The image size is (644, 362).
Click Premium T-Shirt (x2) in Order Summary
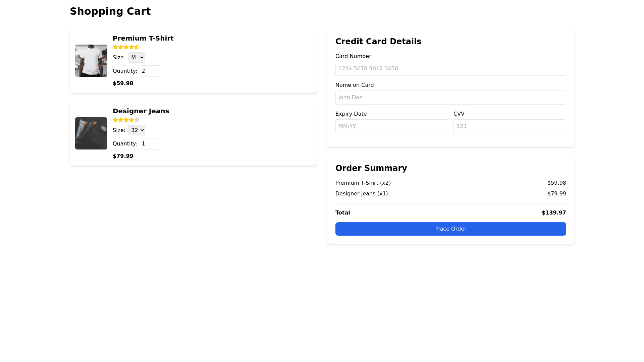363,183
